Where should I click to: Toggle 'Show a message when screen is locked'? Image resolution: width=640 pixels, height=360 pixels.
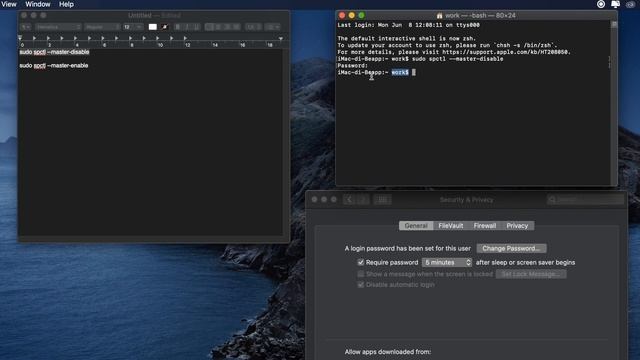[x=360, y=274]
